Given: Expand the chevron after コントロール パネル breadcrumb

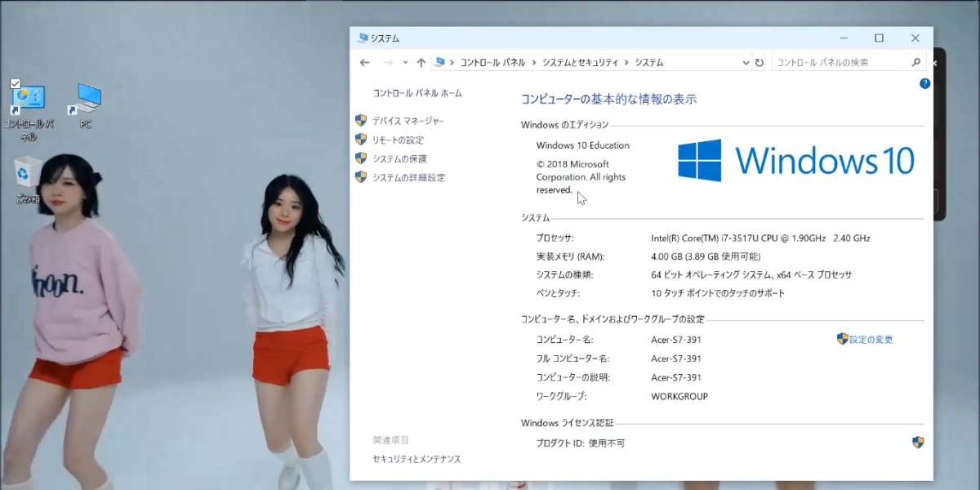Looking at the screenshot, I should [x=534, y=63].
